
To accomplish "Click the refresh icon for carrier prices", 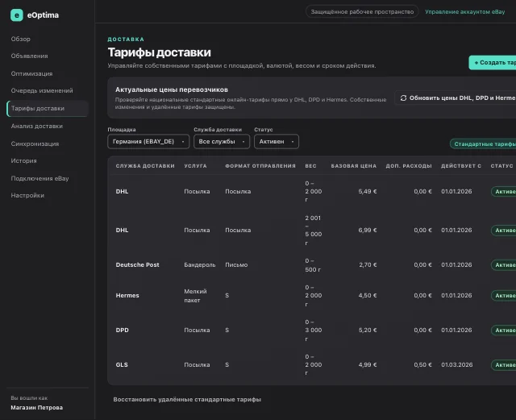I will point(403,98).
